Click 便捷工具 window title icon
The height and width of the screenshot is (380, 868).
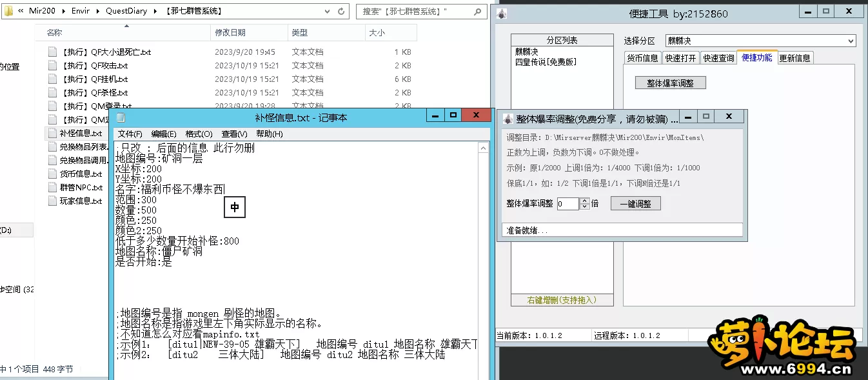click(502, 14)
